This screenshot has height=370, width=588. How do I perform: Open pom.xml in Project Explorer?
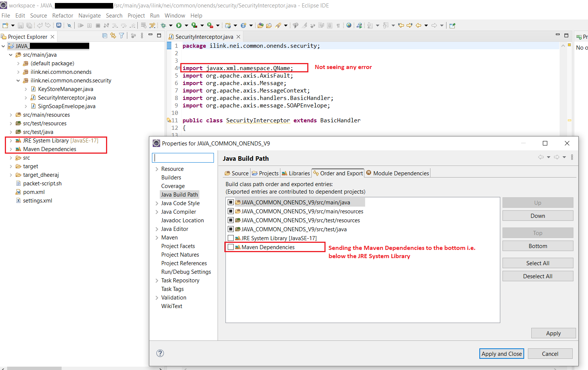click(34, 192)
